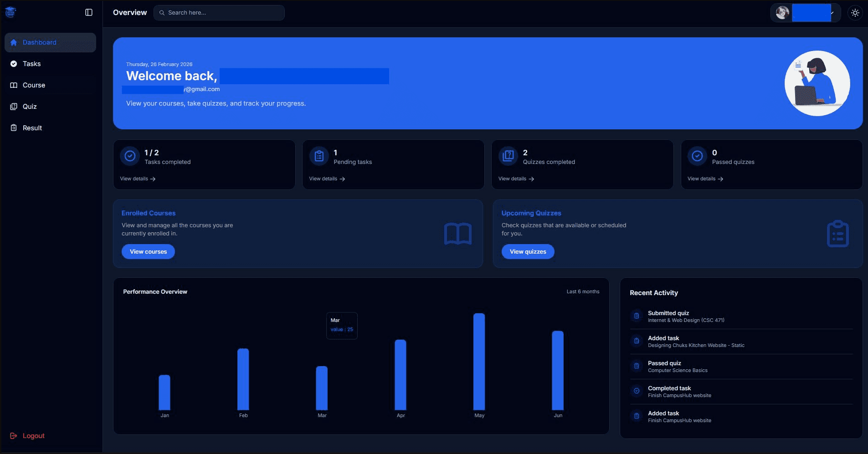The image size is (868, 454).
Task: Click the Pending tasks clipboard icon
Action: coord(319,156)
